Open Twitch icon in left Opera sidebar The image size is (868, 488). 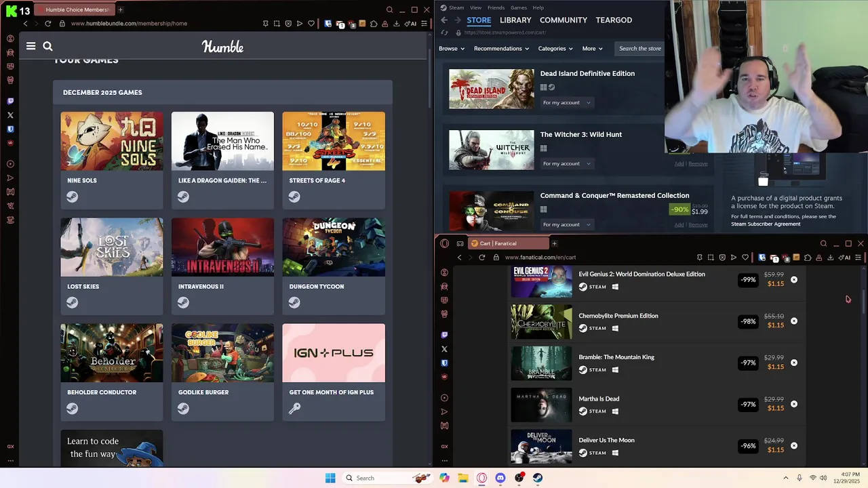click(x=10, y=101)
